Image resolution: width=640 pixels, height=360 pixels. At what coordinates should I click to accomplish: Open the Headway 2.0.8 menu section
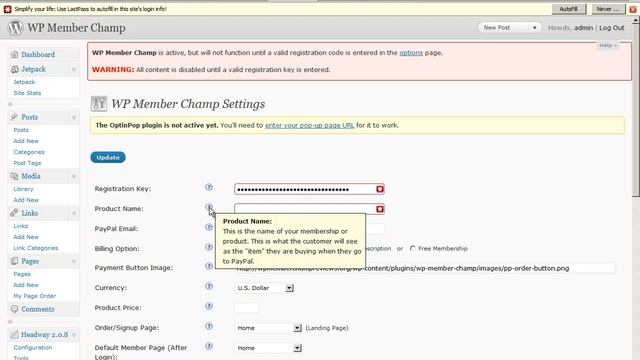click(44, 335)
